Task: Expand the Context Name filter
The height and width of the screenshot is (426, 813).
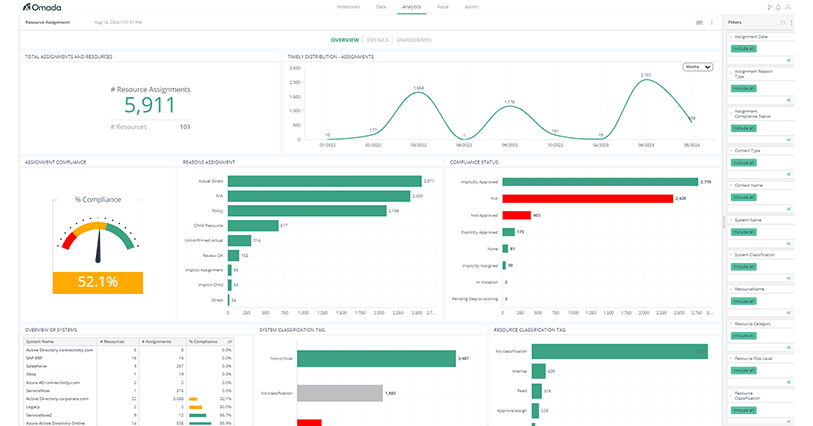Action: pos(731,185)
